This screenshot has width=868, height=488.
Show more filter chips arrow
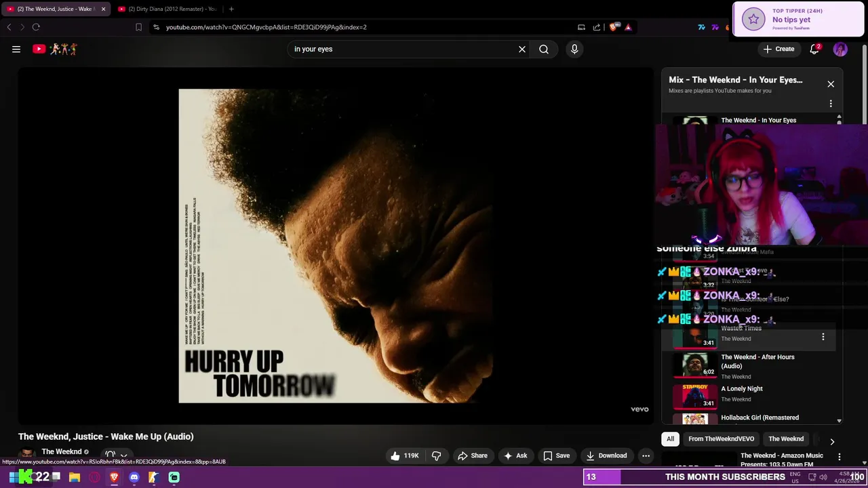[x=832, y=441]
